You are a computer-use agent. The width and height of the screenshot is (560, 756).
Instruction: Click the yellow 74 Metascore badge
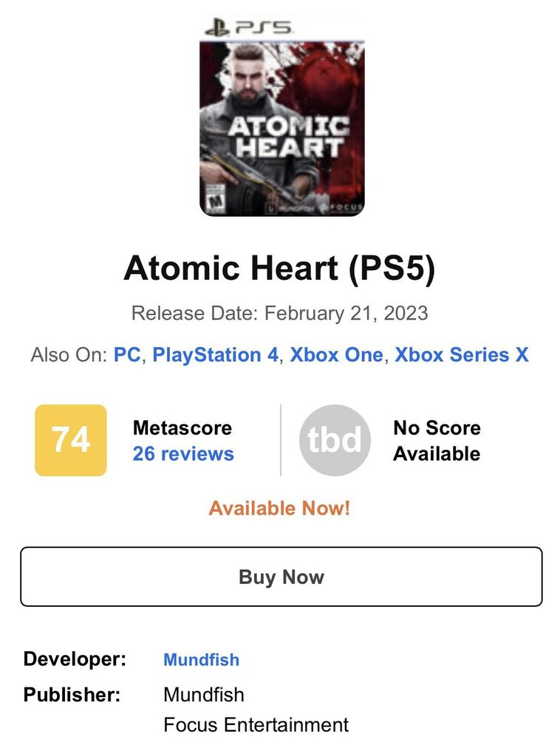tap(71, 440)
